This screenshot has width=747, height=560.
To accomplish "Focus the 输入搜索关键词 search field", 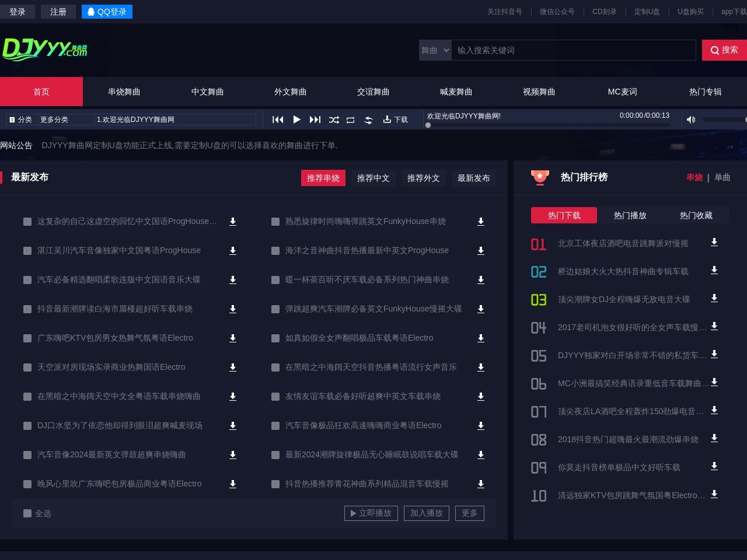I will [x=574, y=50].
